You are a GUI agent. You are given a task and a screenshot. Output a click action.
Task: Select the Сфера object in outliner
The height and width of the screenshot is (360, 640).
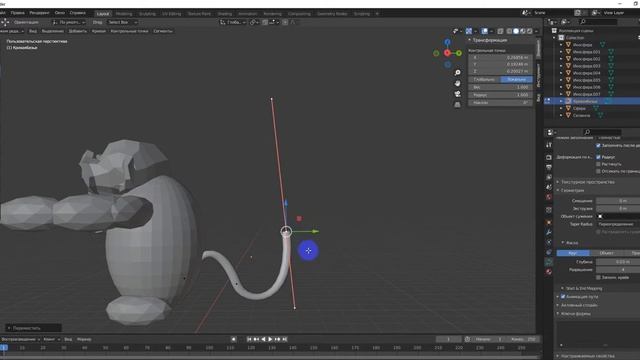[579, 108]
